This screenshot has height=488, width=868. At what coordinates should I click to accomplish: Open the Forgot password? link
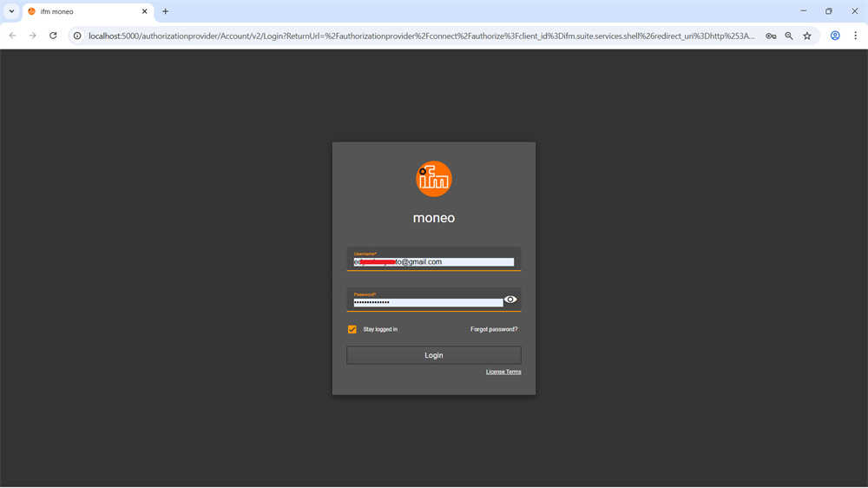click(x=494, y=329)
